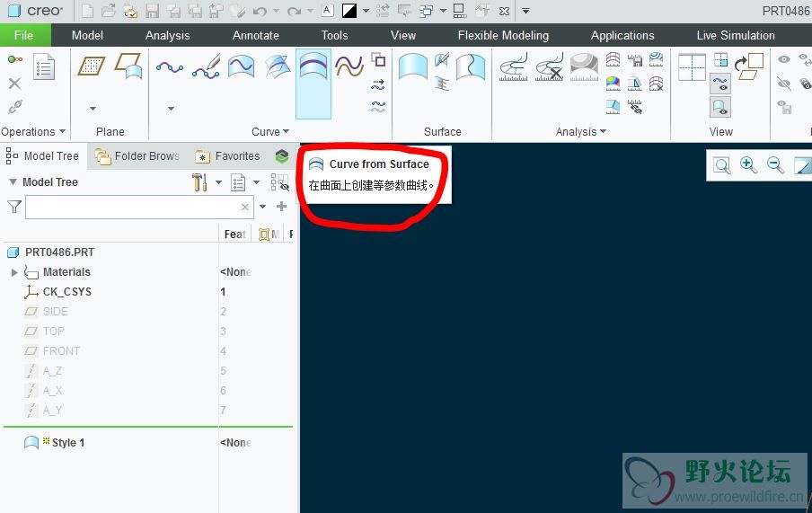
Task: Switch to the Analysis ribbon tab
Action: 167,35
